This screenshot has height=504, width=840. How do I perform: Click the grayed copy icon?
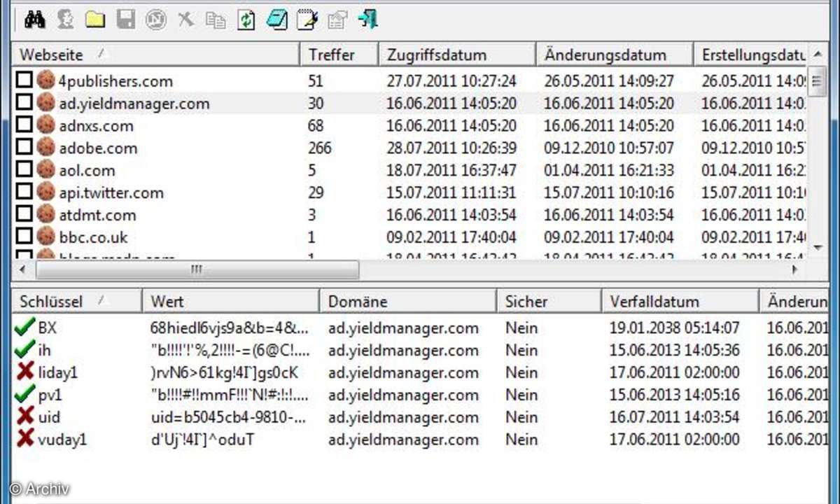pyautogui.click(x=216, y=20)
